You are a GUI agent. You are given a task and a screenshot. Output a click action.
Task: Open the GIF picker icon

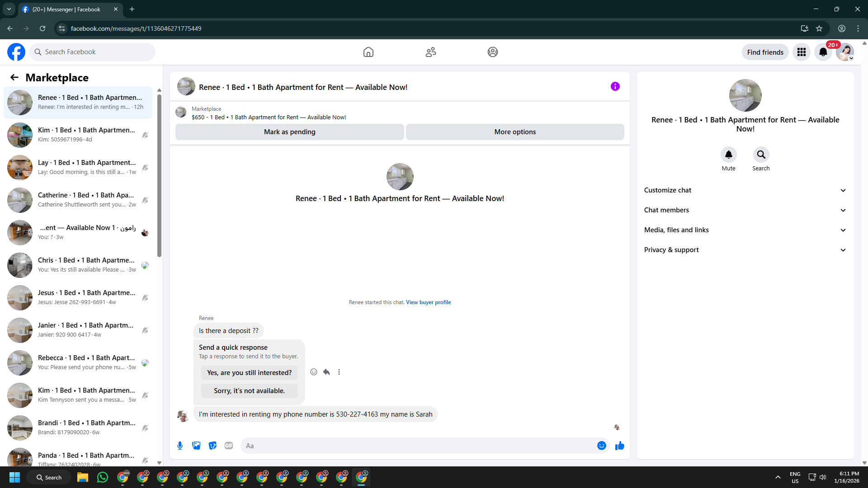[x=229, y=446]
